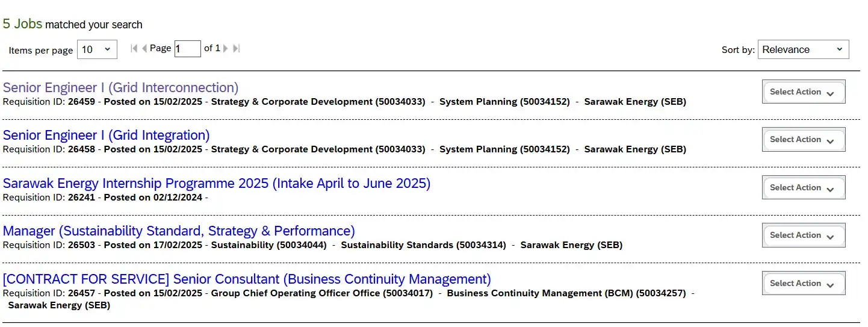Open Senior Consultant (Business Continuity Management) job
This screenshot has width=868, height=327.
pos(247,279)
